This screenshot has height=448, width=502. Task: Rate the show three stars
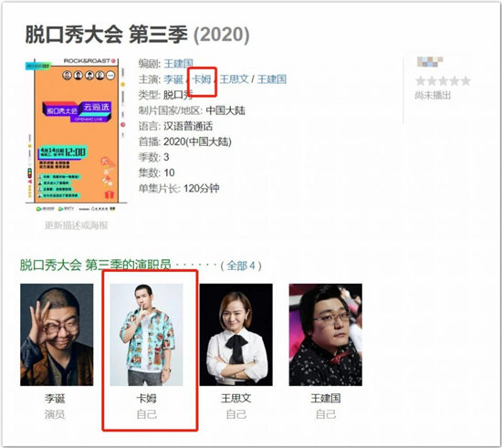443,81
